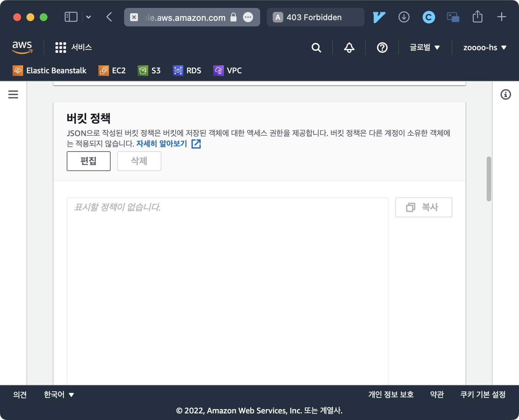Expand the zoooo-hs account dropdown
519x420 pixels.
[x=485, y=48]
